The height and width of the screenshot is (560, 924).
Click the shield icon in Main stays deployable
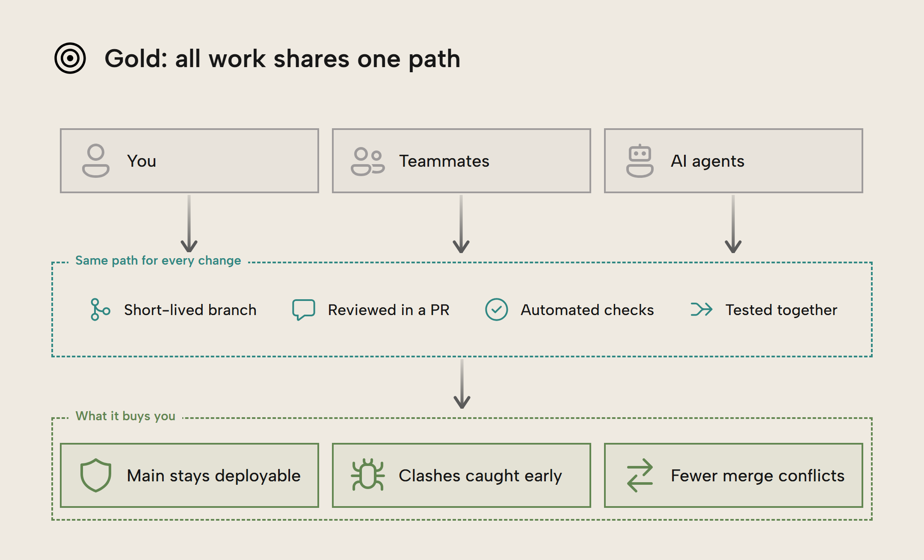pyautogui.click(x=96, y=475)
